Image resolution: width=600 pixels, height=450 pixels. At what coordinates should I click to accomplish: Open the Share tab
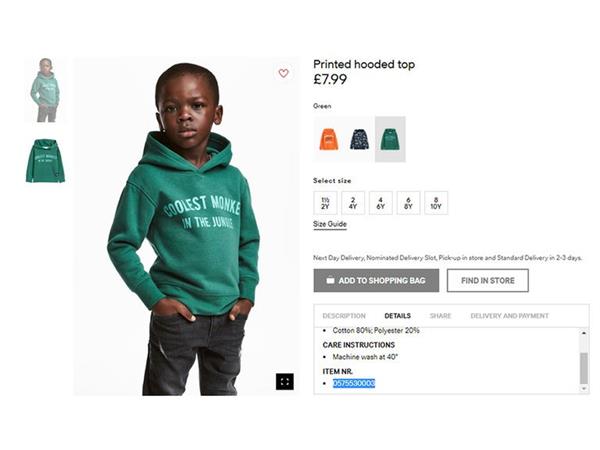pos(440,316)
